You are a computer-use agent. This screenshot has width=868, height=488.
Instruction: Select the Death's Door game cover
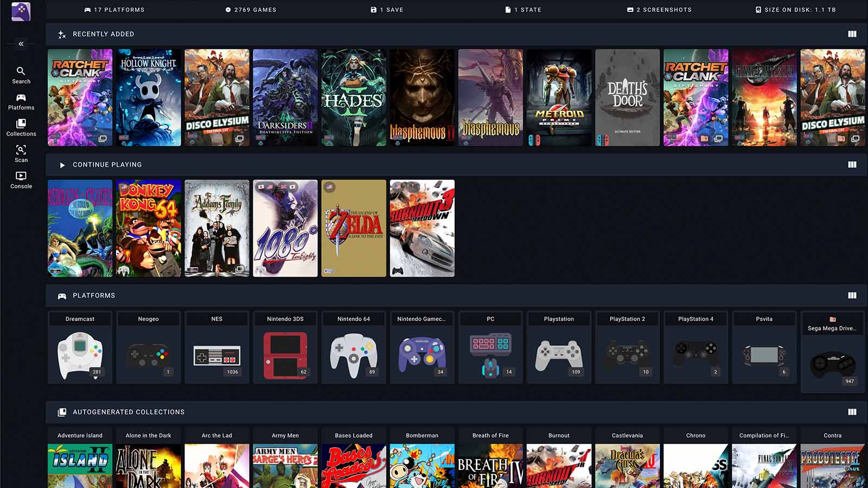click(x=627, y=98)
